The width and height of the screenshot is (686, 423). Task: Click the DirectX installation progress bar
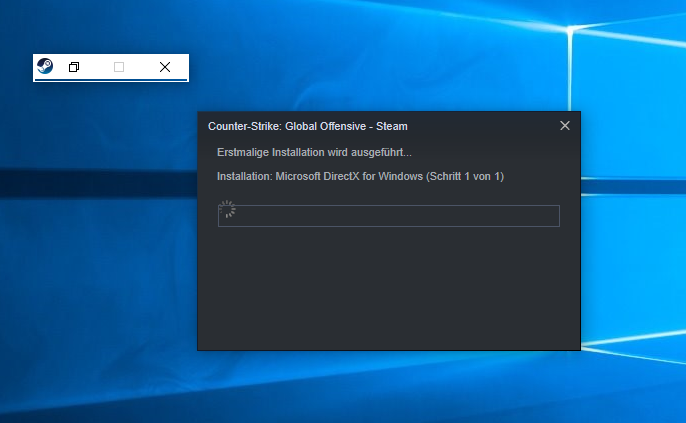coord(388,216)
